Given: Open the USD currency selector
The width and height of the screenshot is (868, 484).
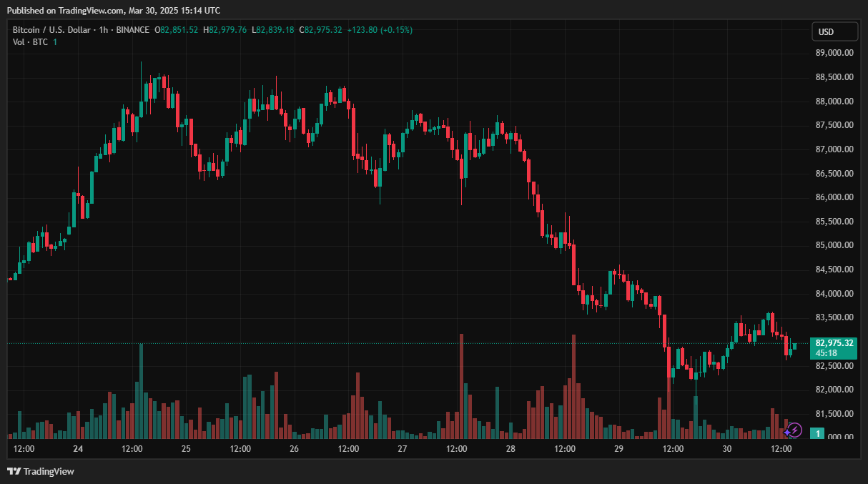Looking at the screenshot, I should pyautogui.click(x=834, y=32).
